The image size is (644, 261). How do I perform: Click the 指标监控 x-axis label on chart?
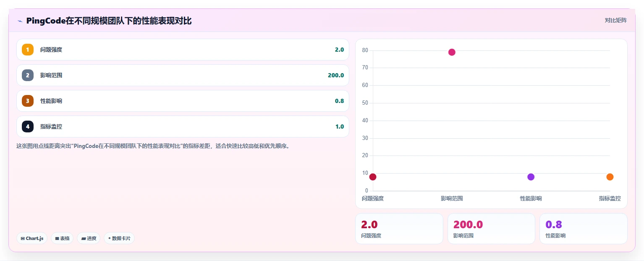point(610,198)
